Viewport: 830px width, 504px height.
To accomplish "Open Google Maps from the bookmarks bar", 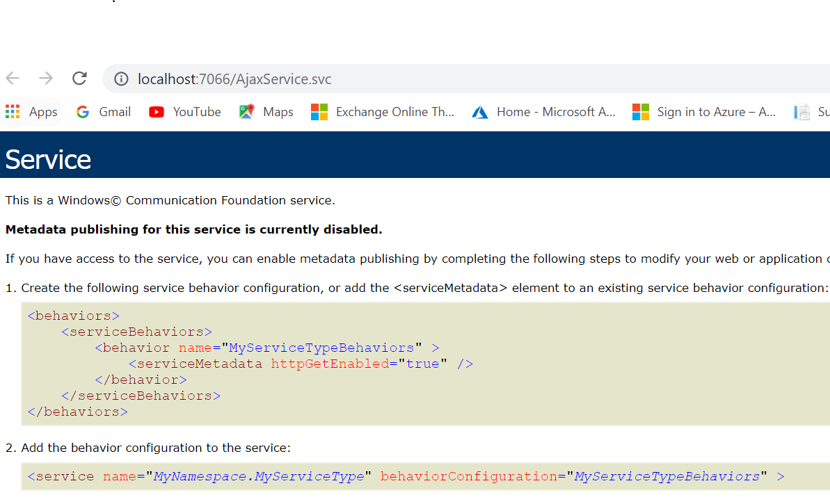I will click(x=266, y=111).
